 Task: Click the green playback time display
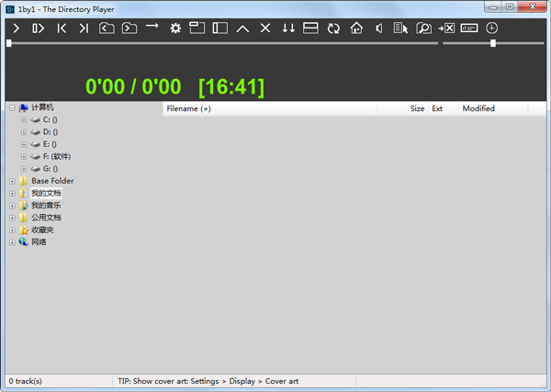coord(174,86)
